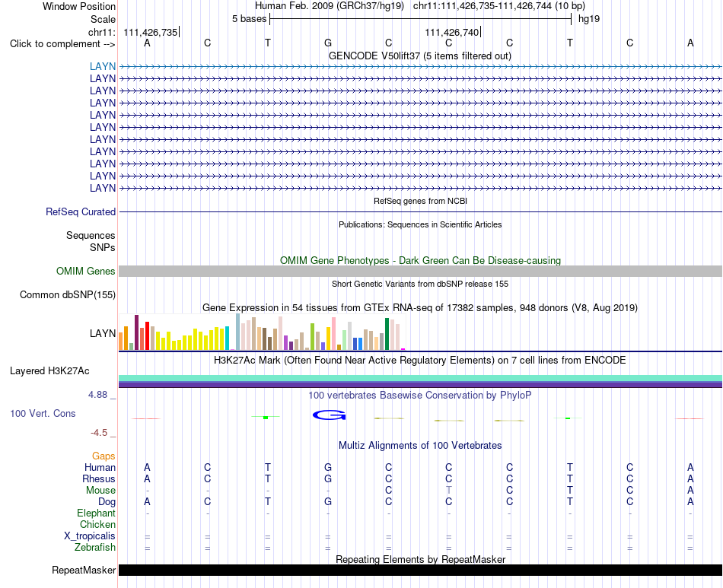The width and height of the screenshot is (723, 588).
Task: Select the 'Chicken' species row label
Action: tap(97, 524)
